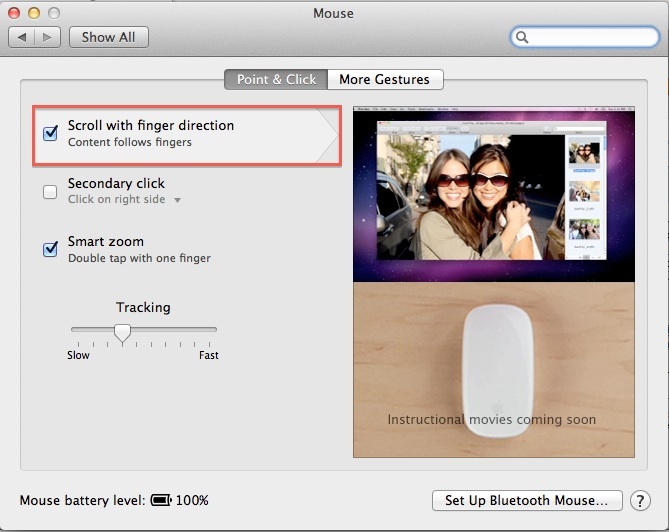Uncheck the Smart zoom option
This screenshot has height=532, width=669.
pos(50,249)
